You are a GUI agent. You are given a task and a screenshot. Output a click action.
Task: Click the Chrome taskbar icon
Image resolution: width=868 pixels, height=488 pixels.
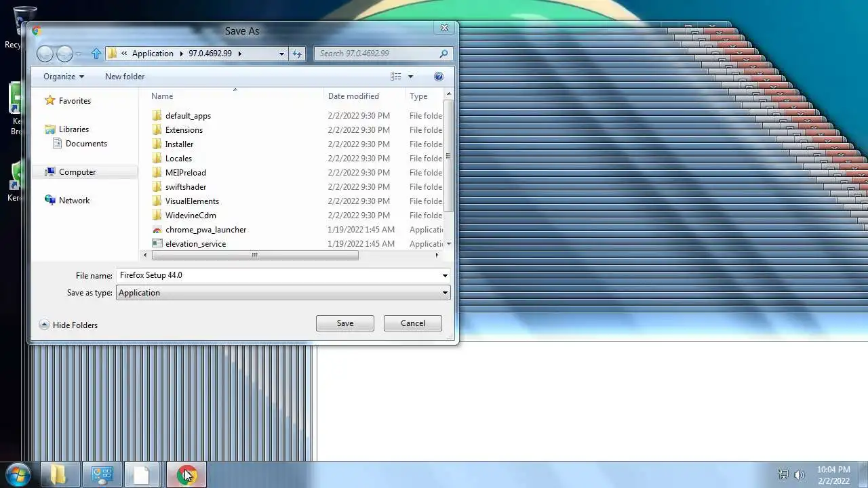click(x=186, y=474)
